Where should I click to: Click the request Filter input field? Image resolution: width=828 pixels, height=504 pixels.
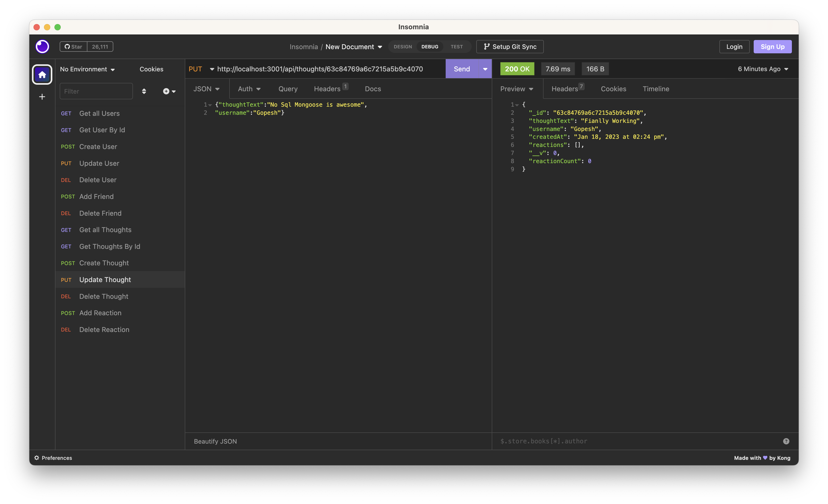pos(96,91)
